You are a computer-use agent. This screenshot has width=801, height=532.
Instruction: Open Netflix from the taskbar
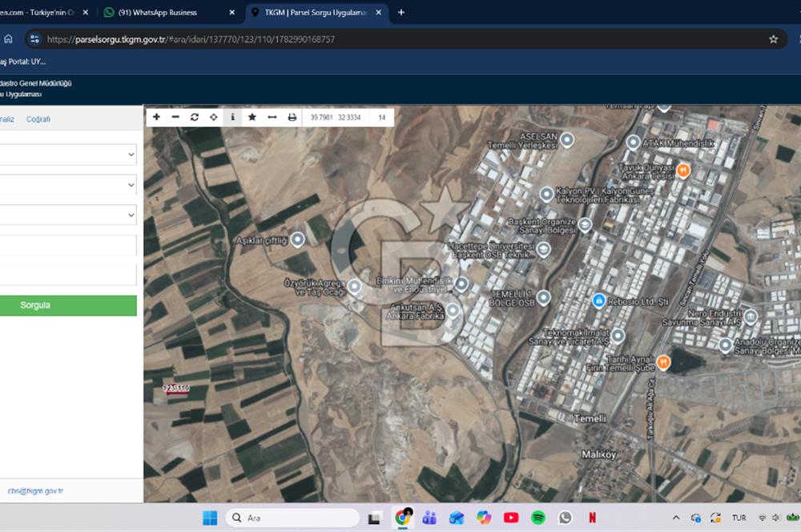592,518
